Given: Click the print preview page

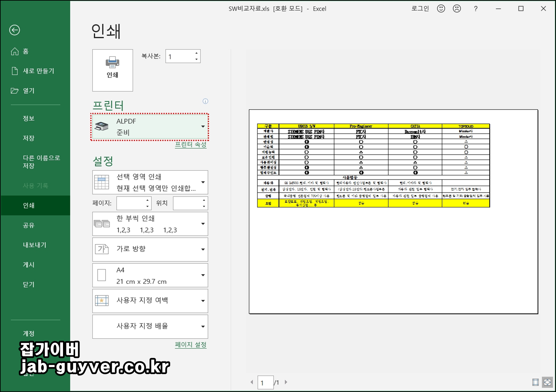Looking at the screenshot, I should 393,212.
